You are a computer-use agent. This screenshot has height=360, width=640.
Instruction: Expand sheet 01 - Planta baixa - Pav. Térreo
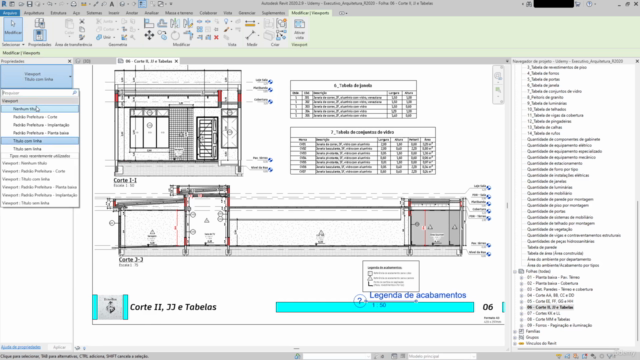(x=521, y=278)
